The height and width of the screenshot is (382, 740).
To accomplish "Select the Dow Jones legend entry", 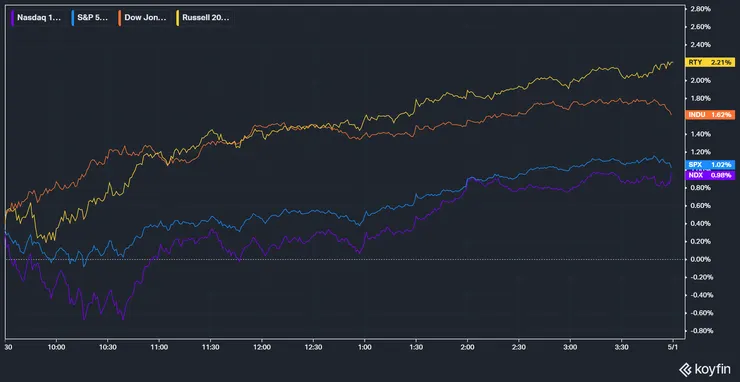I will [x=143, y=18].
